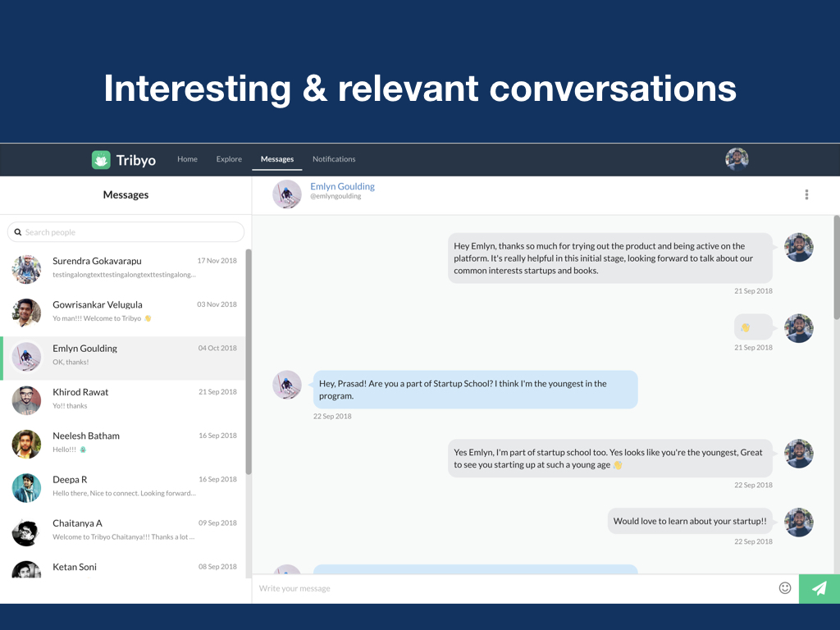The height and width of the screenshot is (630, 840).
Task: Open Chaitanya A conversation
Action: click(x=123, y=533)
